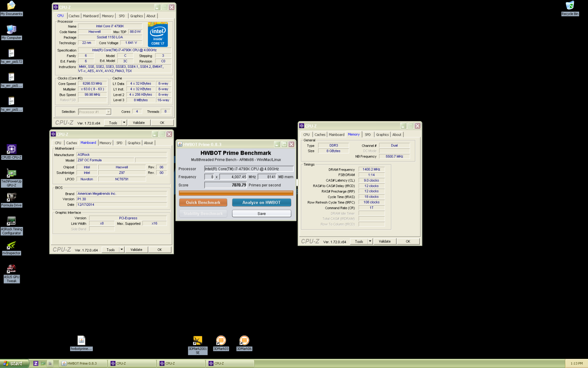Click the second quick launch tray icon
Image resolution: width=588 pixels, height=368 pixels.
click(x=43, y=364)
